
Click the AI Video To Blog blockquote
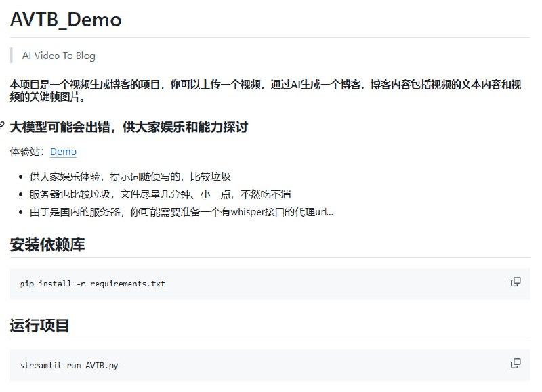point(60,55)
